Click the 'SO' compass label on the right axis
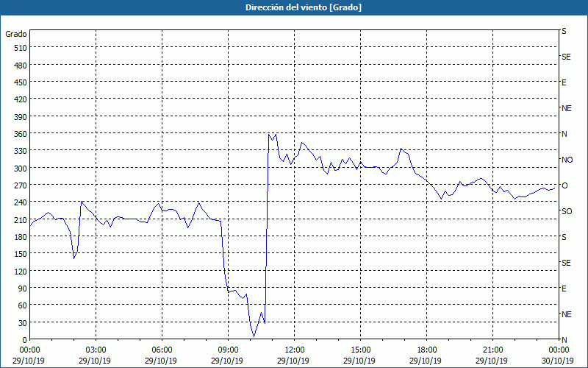The image size is (588, 368). coord(567,211)
